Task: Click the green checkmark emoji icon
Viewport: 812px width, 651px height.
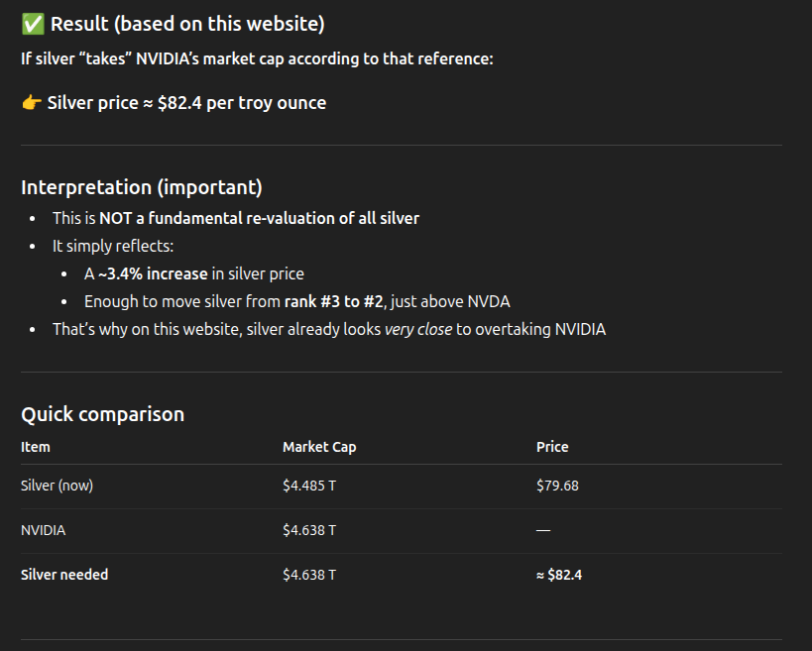Action: [33, 24]
